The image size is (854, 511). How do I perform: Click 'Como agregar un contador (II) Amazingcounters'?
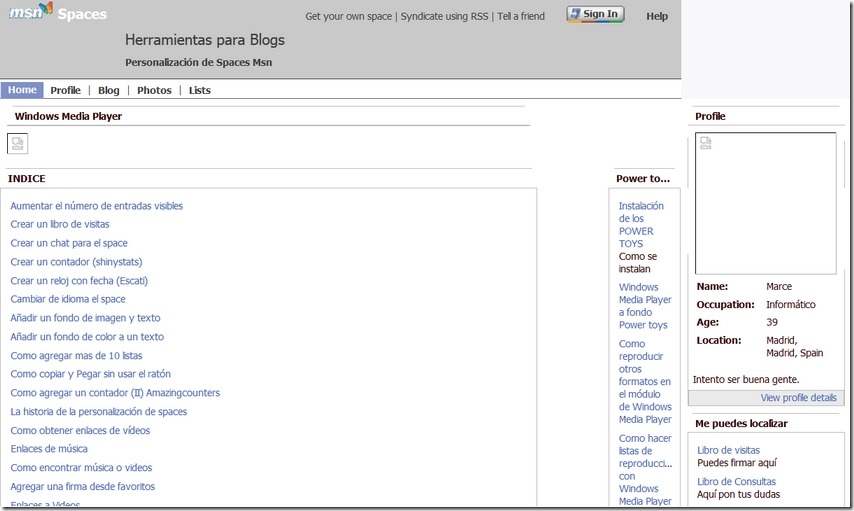(x=115, y=393)
